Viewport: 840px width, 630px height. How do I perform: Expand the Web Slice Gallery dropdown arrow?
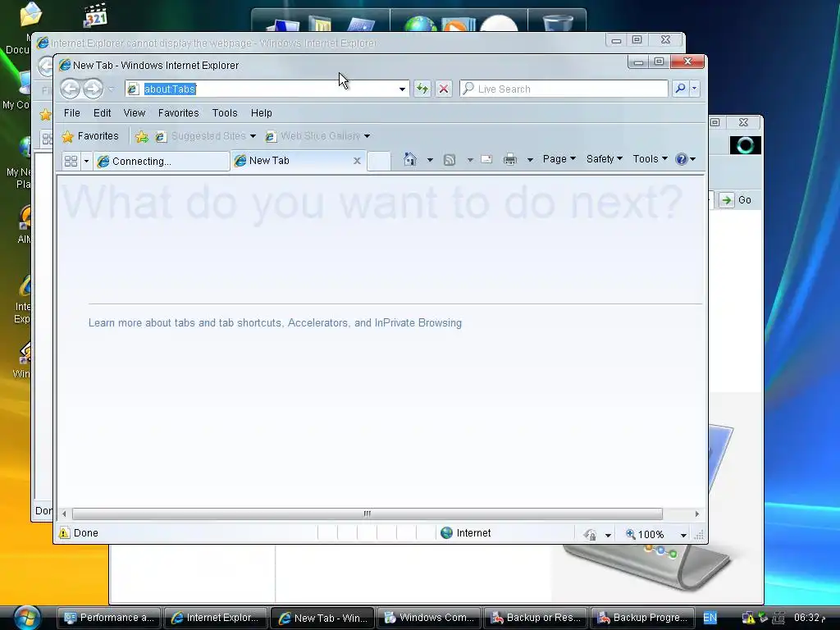[367, 136]
